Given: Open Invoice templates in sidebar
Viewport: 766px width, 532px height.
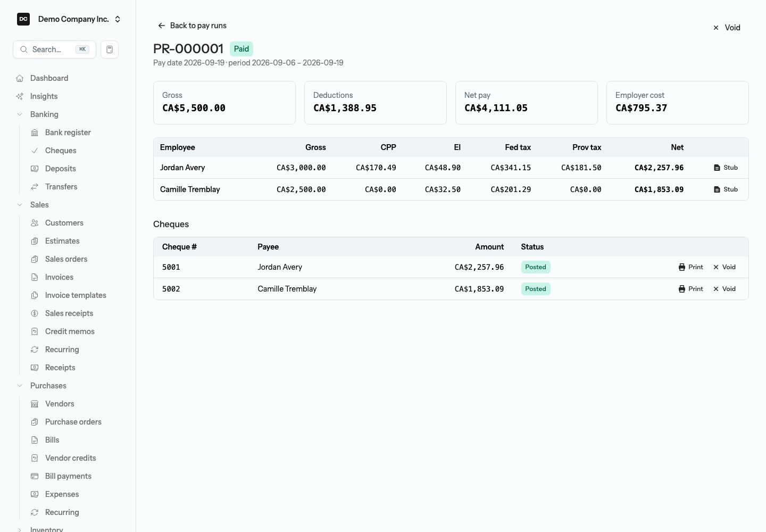Looking at the screenshot, I should coord(76,295).
